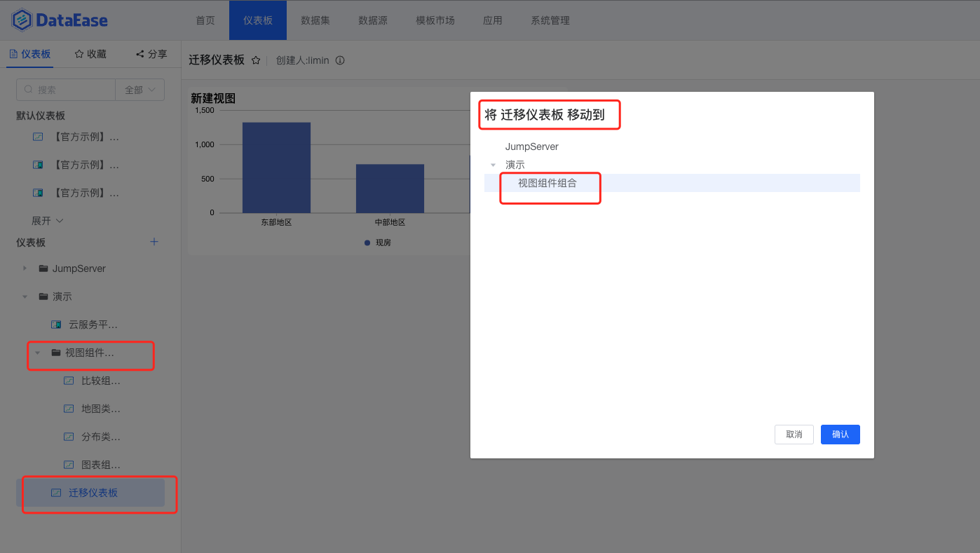This screenshot has height=553, width=980.
Task: Click 确认 to confirm the move
Action: pyautogui.click(x=840, y=435)
